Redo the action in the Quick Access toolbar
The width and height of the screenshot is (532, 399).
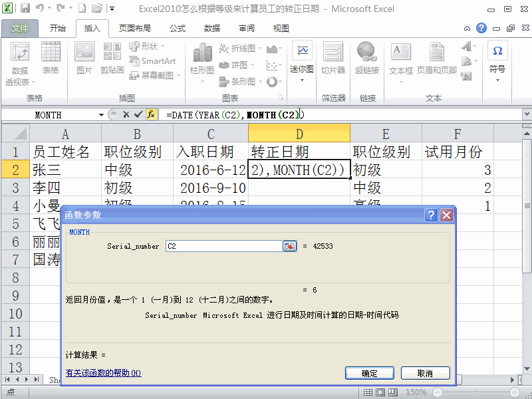tap(61, 8)
